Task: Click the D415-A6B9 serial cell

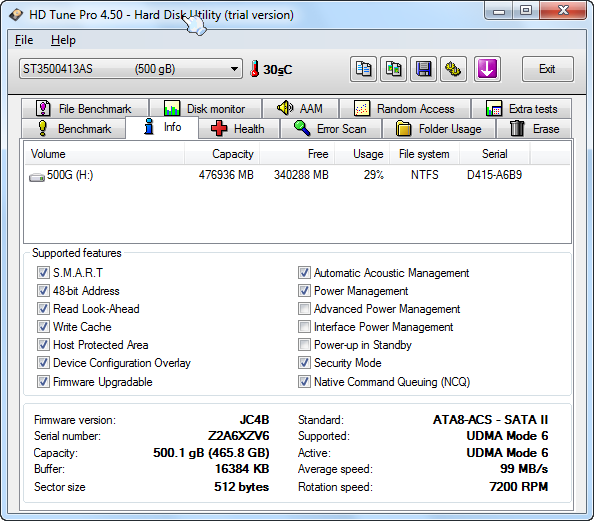Action: [494, 175]
